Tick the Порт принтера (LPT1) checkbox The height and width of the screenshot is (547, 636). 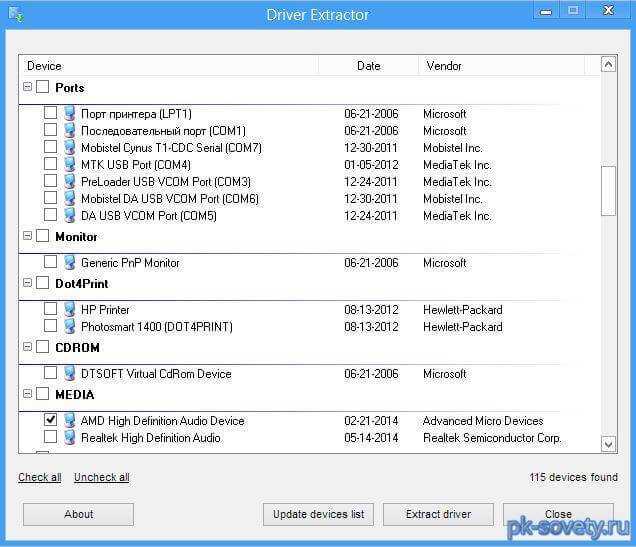[50, 112]
